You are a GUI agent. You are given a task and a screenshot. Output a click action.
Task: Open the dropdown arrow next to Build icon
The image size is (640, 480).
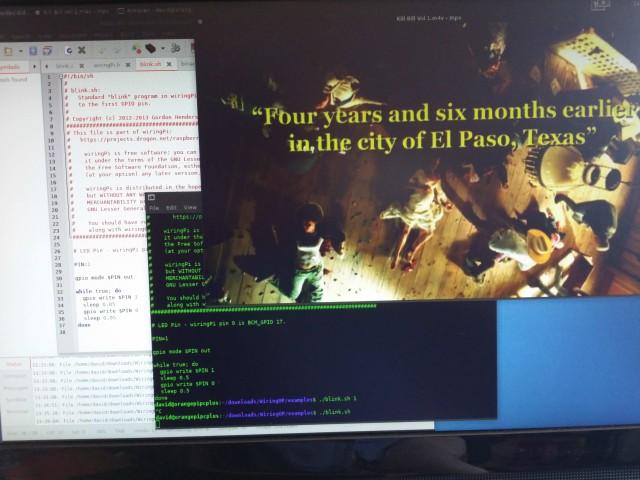[163, 49]
